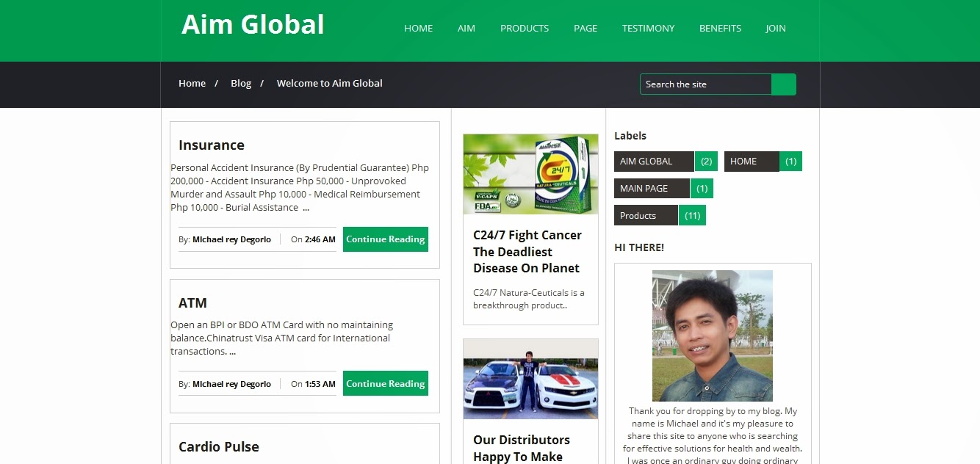Focus the Search the site field
Viewport: 980px width, 464px height.
(x=705, y=84)
